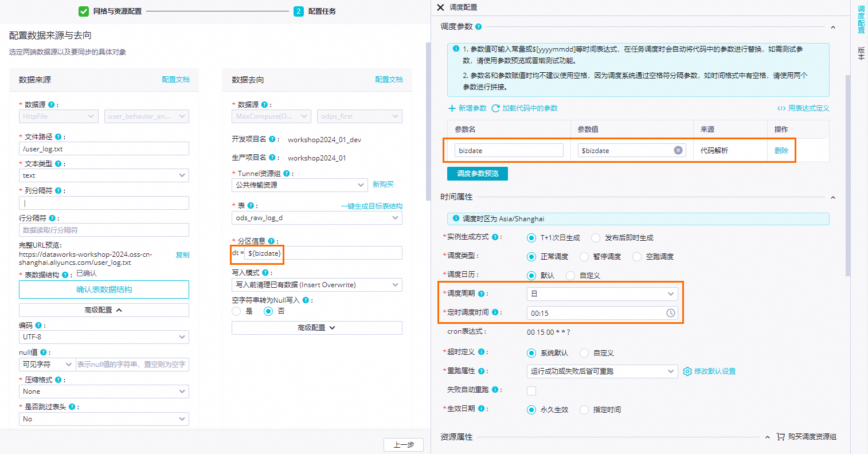
Task: Open the 表 dropdown showing ods_raw_log_d
Action: pyautogui.click(x=317, y=218)
